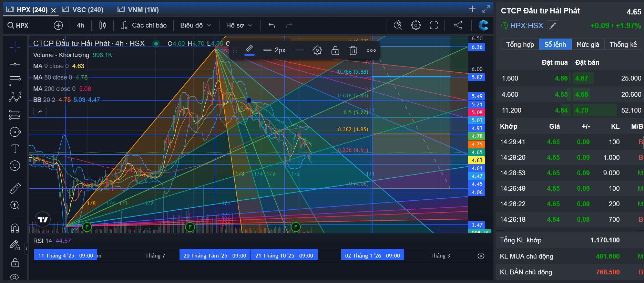Select the ask price 4.70
The image size is (644, 283).
point(582,110)
